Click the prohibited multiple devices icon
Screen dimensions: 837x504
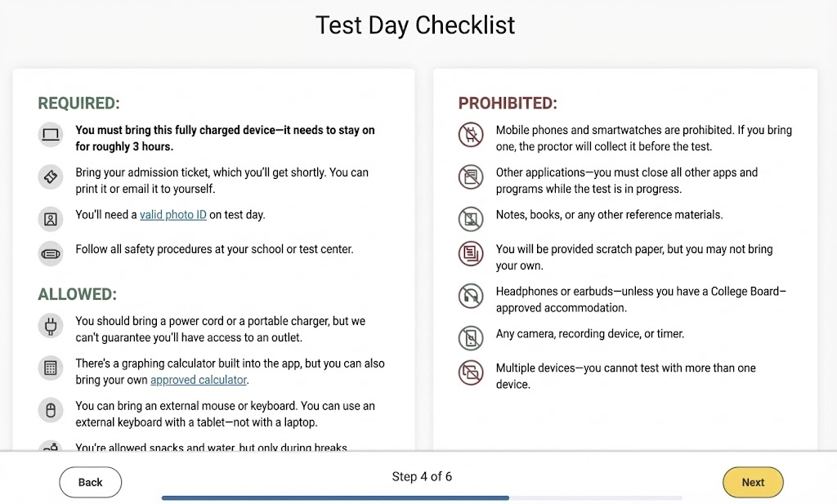click(471, 372)
